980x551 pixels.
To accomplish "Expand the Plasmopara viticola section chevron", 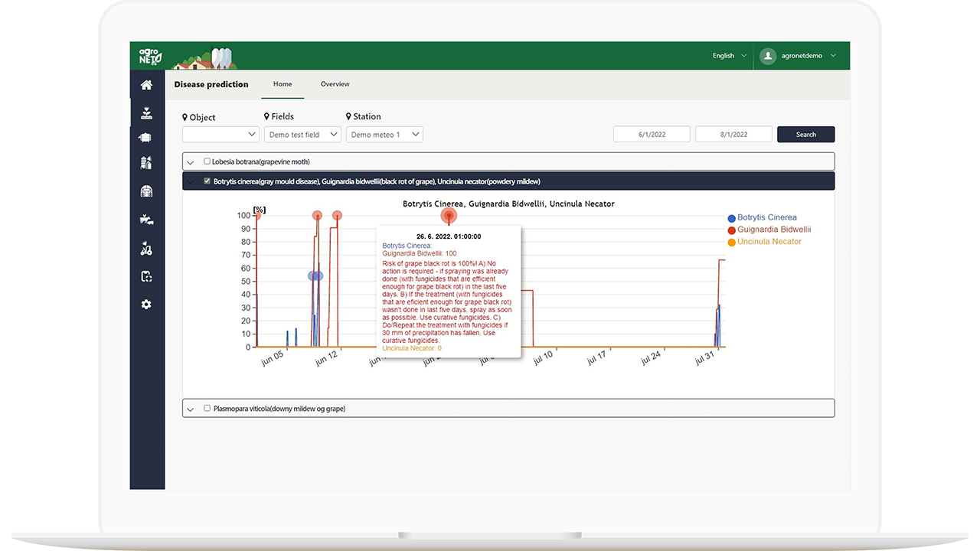I will coord(190,409).
